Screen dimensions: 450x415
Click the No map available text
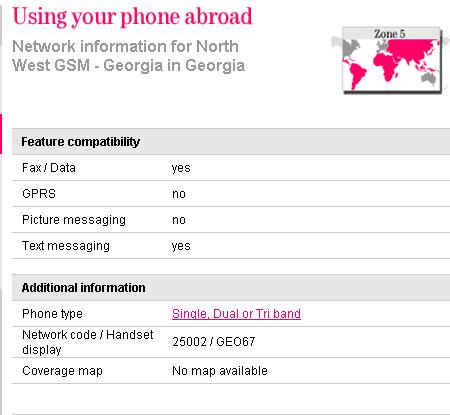[x=220, y=371]
